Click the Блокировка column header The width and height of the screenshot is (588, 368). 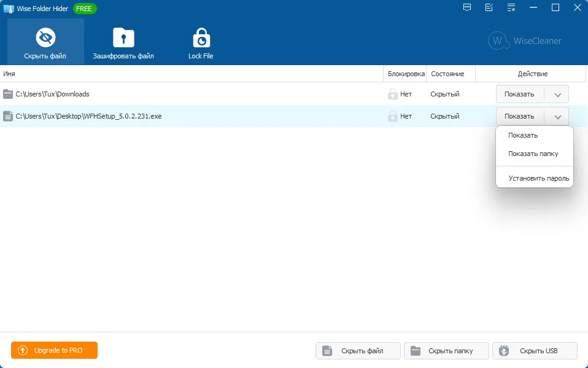click(x=405, y=74)
